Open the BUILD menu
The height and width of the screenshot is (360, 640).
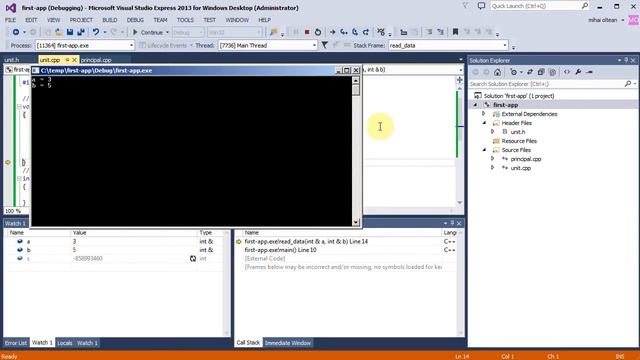tap(109, 20)
